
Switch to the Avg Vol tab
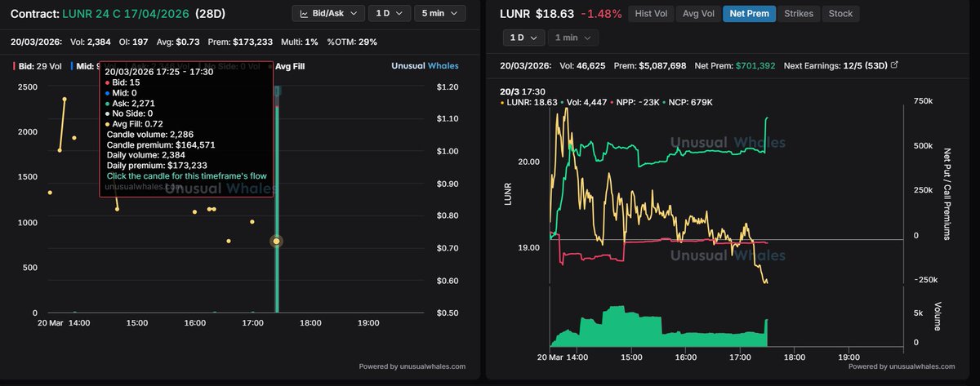(698, 14)
